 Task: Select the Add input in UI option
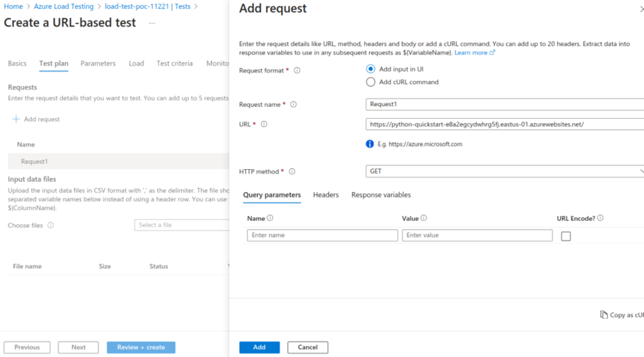coord(371,69)
